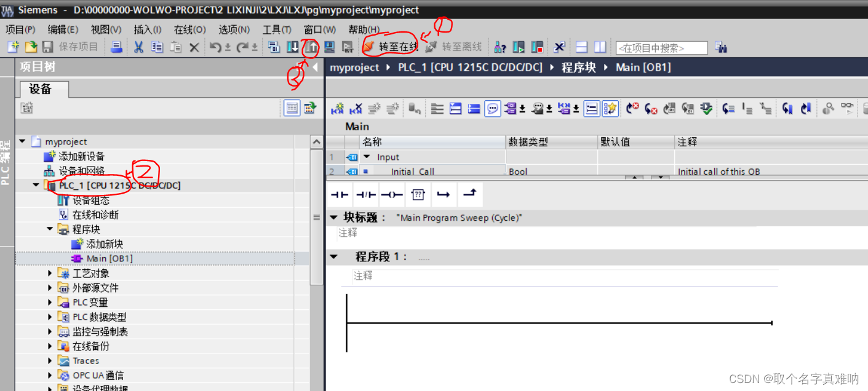Click the Close branch icon

(469, 194)
